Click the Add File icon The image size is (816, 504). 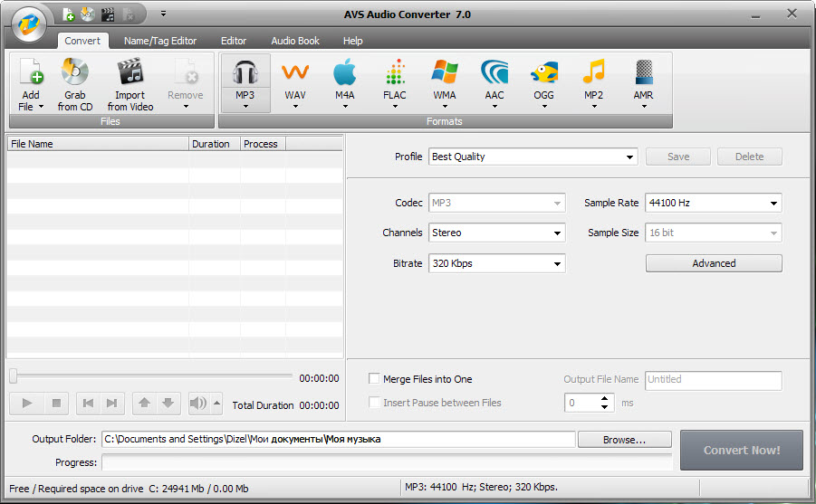[30, 73]
